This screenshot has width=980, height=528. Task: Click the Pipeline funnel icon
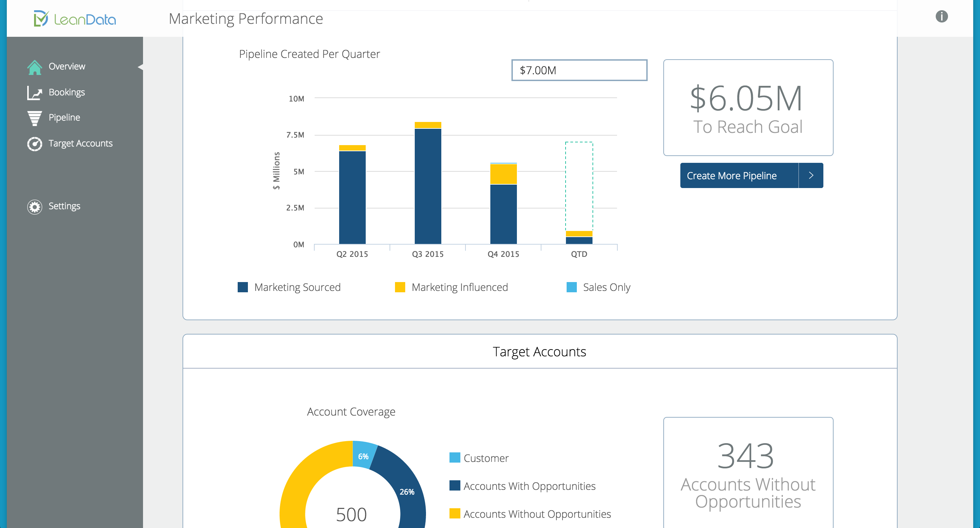(35, 118)
